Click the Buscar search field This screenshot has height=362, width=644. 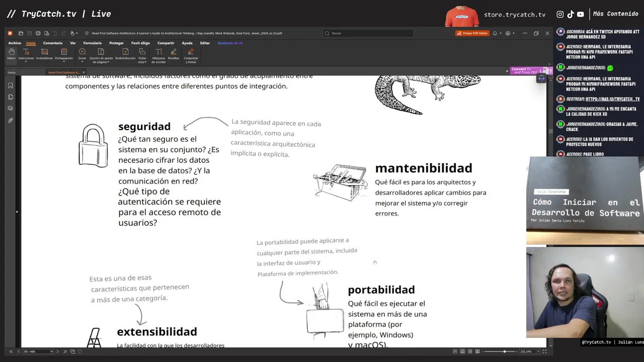coord(368,33)
